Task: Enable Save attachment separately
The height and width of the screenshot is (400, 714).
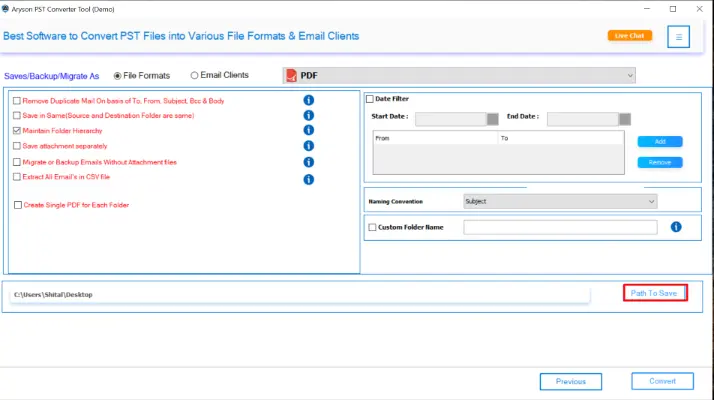Action: pyautogui.click(x=17, y=146)
